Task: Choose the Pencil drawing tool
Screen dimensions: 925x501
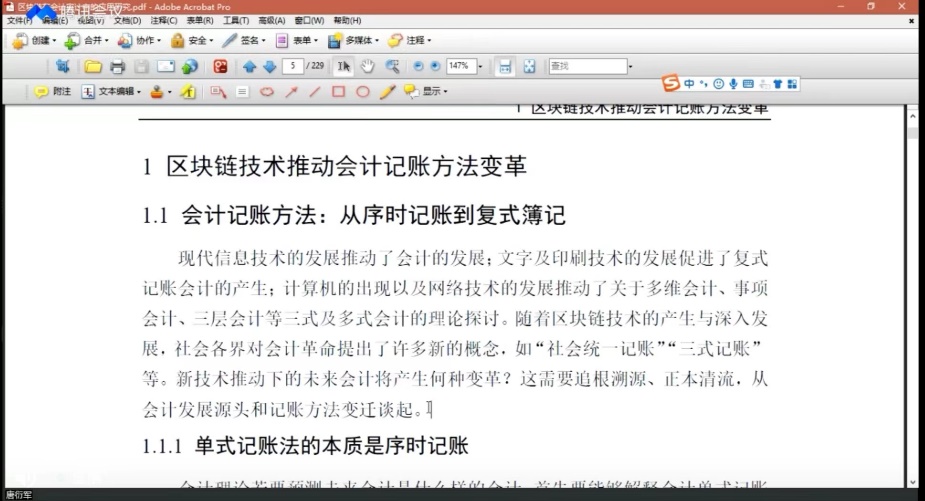Action: [387, 92]
